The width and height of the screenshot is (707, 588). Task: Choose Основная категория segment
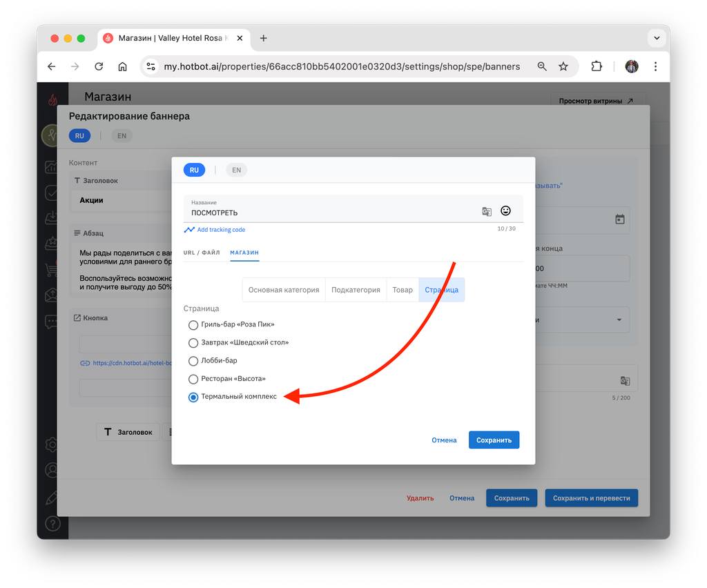coord(284,290)
